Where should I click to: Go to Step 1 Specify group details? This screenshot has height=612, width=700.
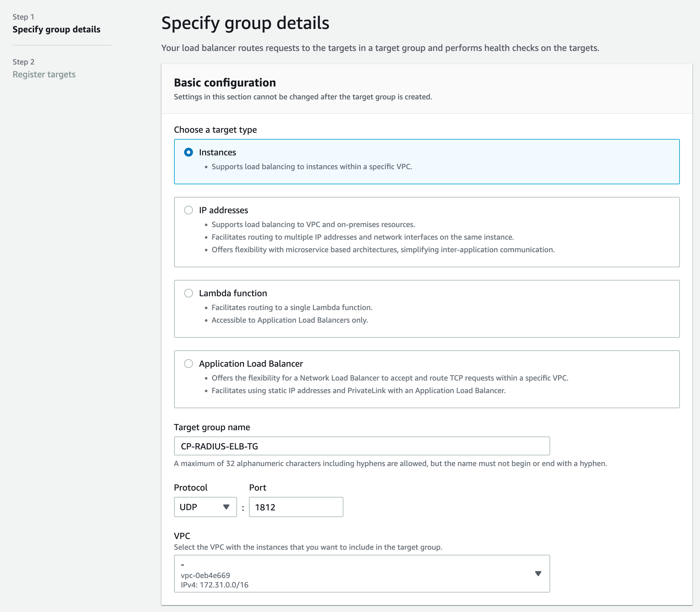(x=57, y=29)
